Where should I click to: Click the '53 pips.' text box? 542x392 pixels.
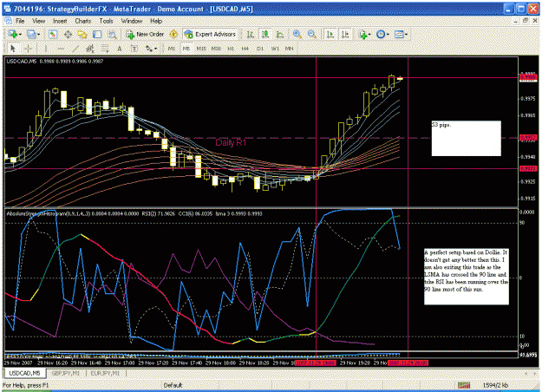pyautogui.click(x=466, y=138)
